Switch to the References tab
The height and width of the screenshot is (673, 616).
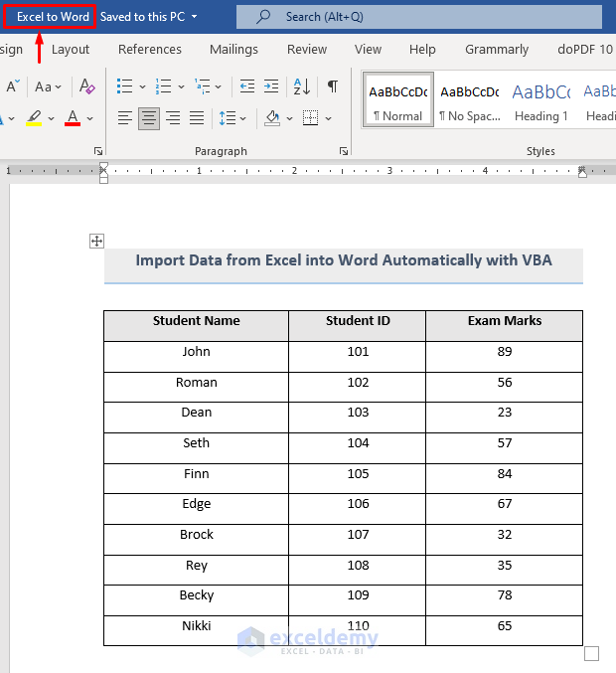coord(150,50)
